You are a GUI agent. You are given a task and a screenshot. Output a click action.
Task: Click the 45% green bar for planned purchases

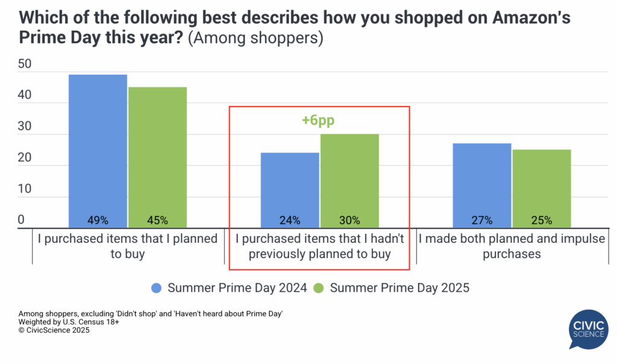pos(157,157)
